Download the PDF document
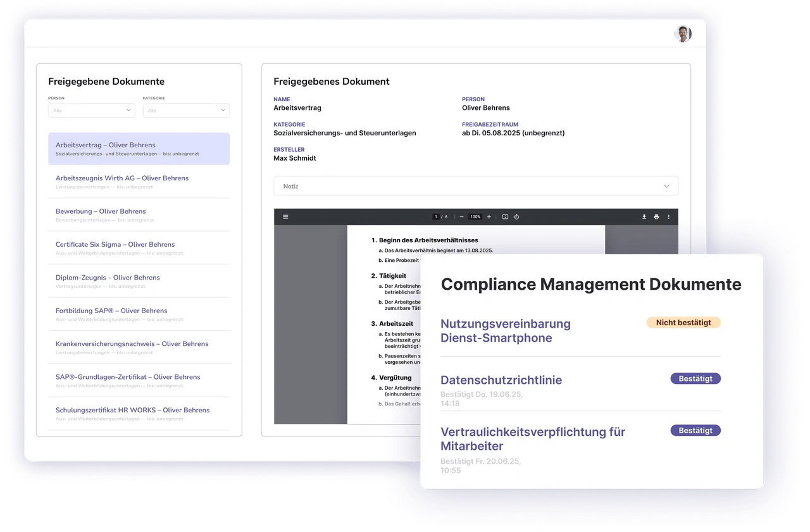 (x=644, y=217)
